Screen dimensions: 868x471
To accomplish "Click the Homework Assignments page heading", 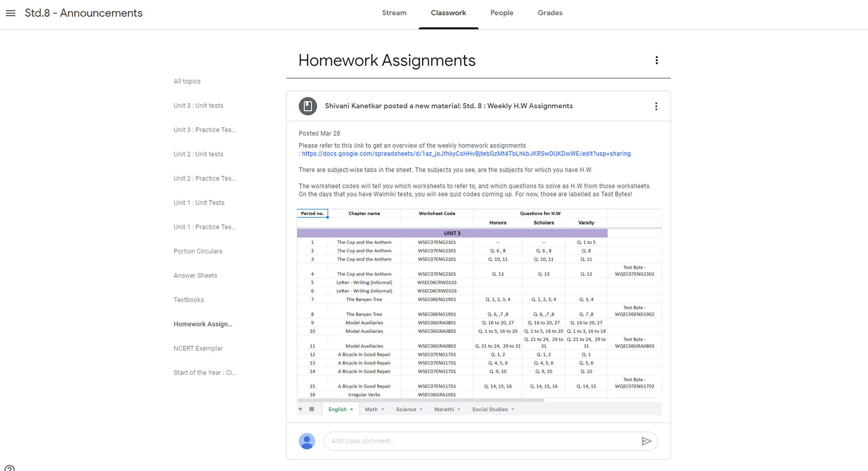I will click(x=387, y=61).
